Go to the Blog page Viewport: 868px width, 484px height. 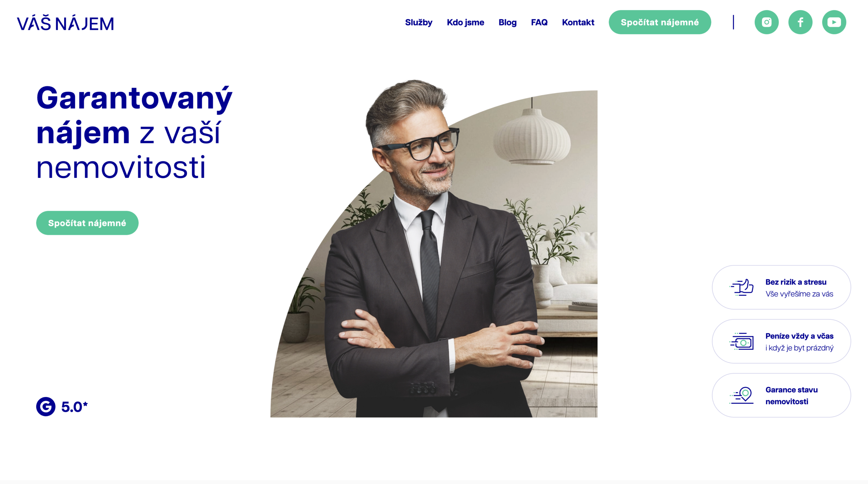[x=507, y=22]
